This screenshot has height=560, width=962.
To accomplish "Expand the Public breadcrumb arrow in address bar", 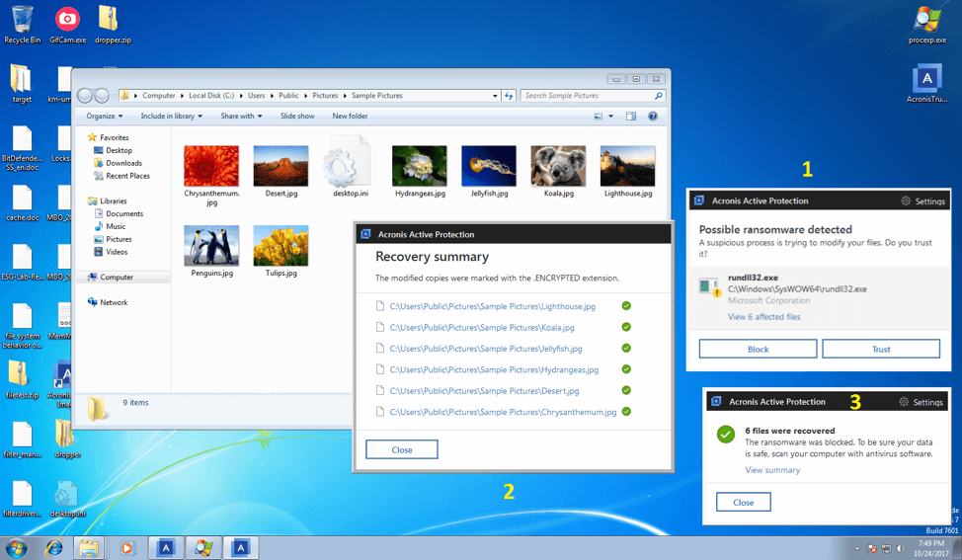I will [x=305, y=96].
